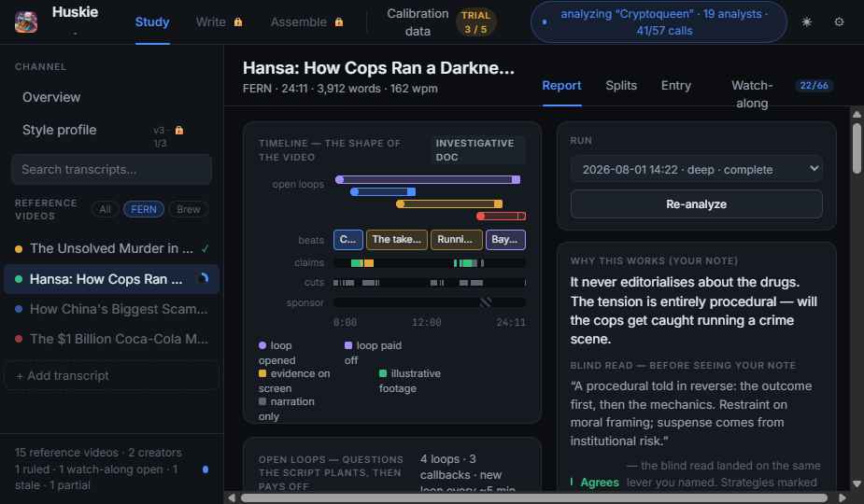Click the Agrees verdict label
Image resolution: width=864 pixels, height=504 pixels.
pyautogui.click(x=600, y=483)
